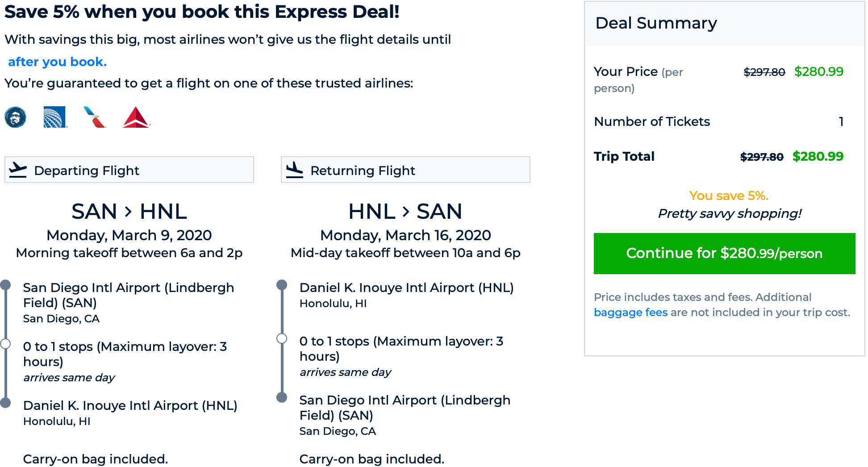The height and width of the screenshot is (467, 868).
Task: Click the "You save 5%." text
Action: pos(728,196)
